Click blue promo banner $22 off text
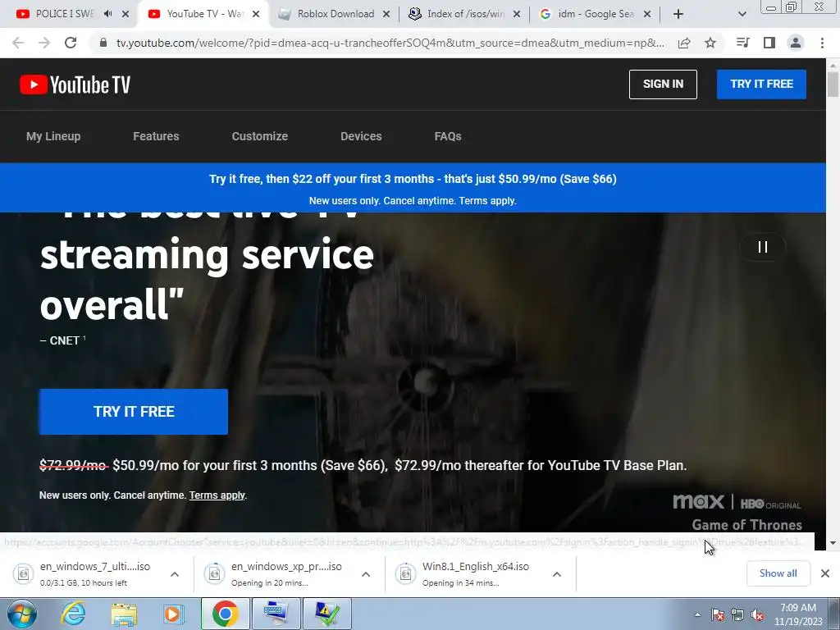Viewport: 840px width, 630px height. (413, 179)
